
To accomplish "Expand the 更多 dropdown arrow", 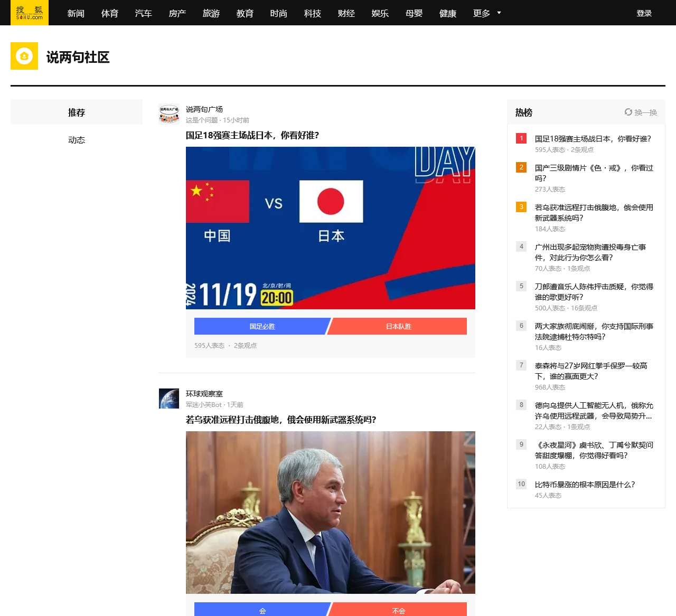I will tap(499, 13).
